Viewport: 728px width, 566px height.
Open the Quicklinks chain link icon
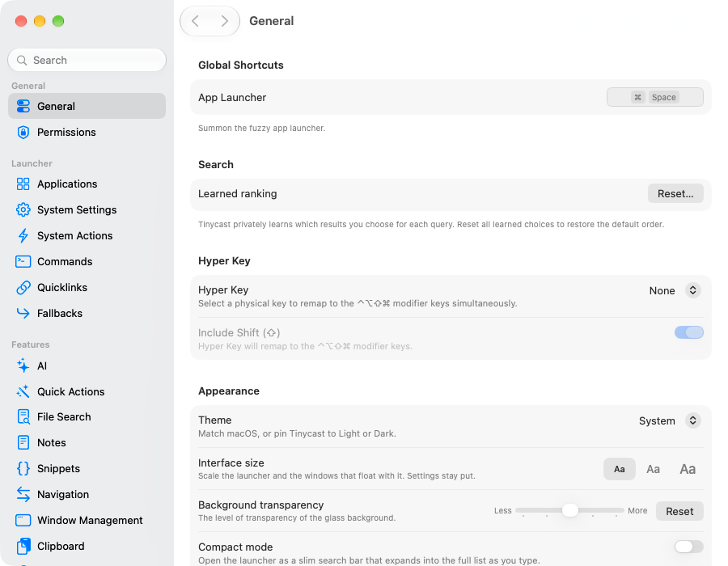23,288
